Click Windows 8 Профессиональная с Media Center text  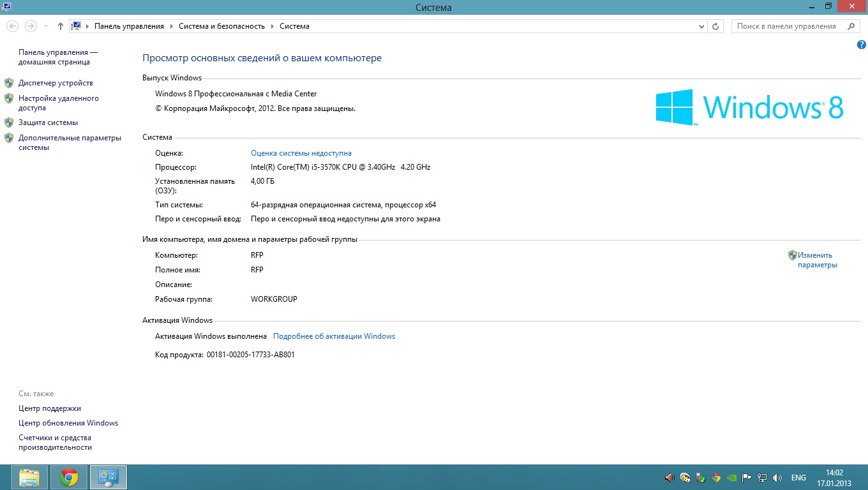pyautogui.click(x=236, y=94)
